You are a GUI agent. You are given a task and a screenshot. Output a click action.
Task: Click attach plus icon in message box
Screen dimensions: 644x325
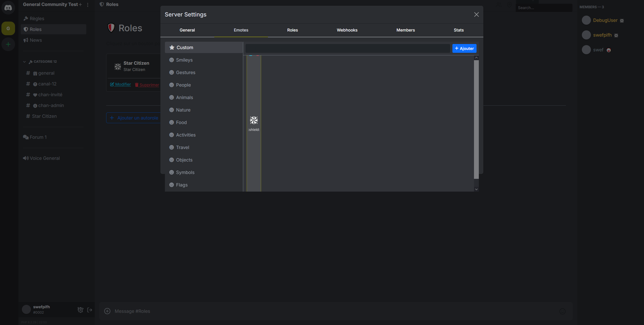point(107,311)
